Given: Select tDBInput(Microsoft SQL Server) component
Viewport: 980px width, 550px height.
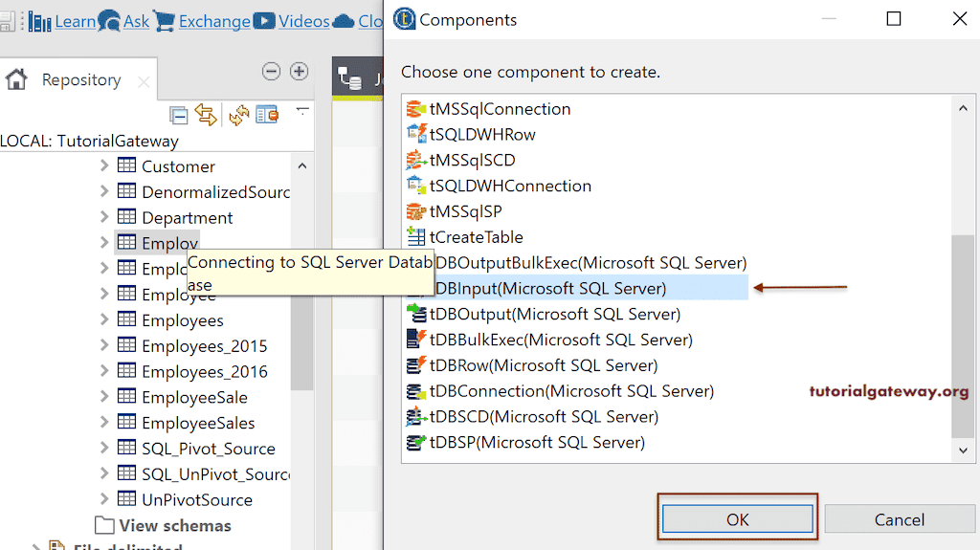Looking at the screenshot, I should [x=550, y=288].
